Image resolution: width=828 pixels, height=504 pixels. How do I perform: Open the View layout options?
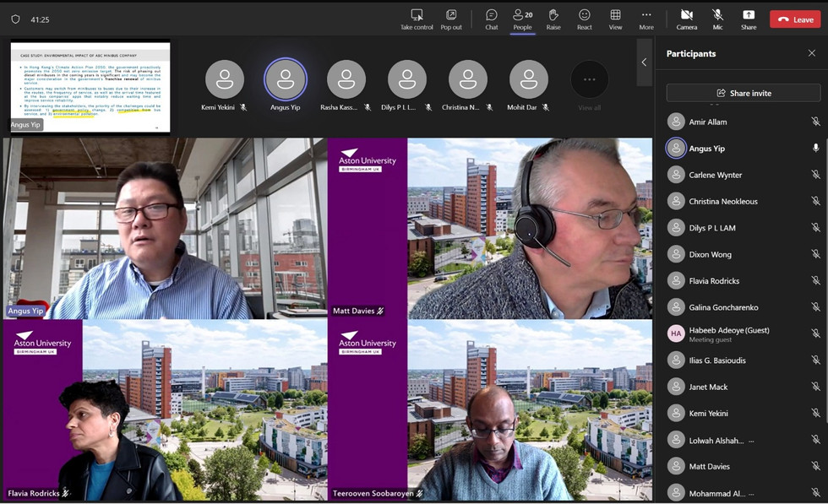point(615,19)
